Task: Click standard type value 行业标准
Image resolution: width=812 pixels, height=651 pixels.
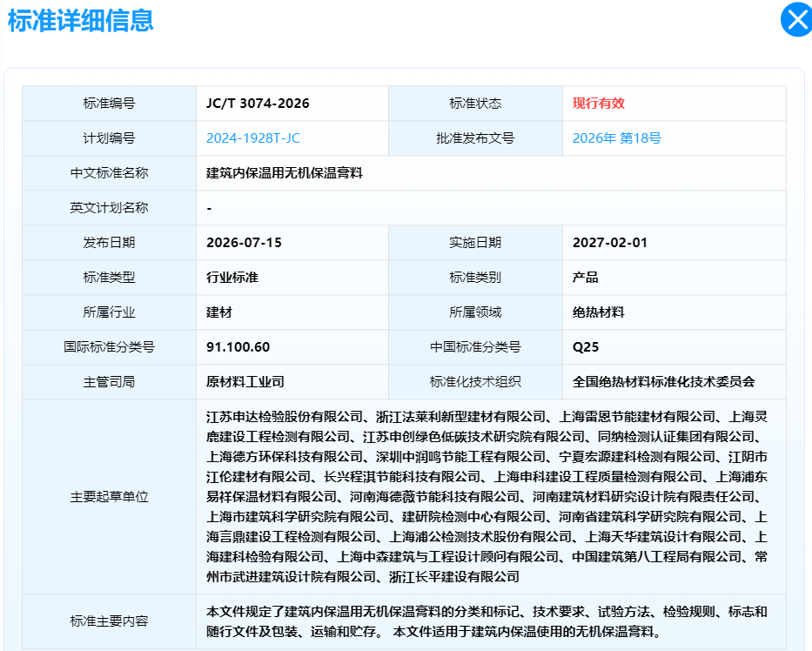Action: click(232, 278)
